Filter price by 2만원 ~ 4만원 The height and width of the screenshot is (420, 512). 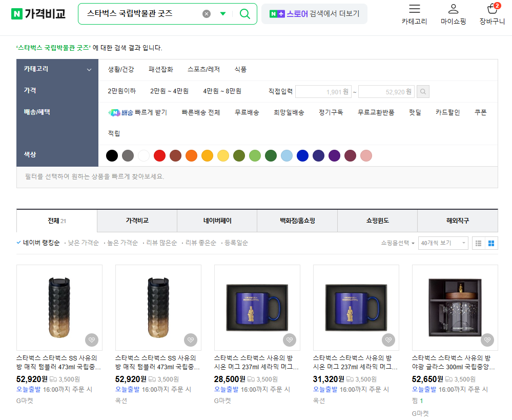(169, 91)
